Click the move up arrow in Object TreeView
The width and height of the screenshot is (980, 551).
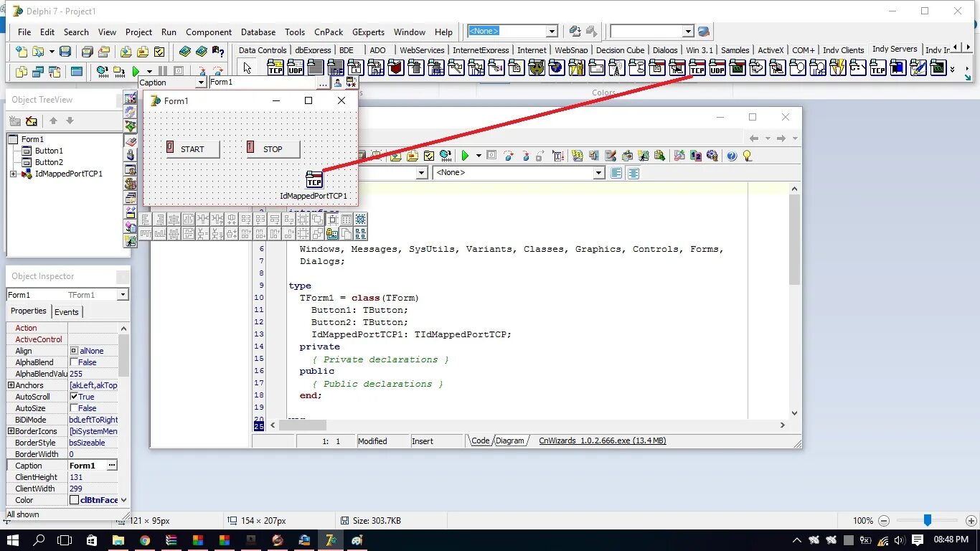tap(53, 121)
